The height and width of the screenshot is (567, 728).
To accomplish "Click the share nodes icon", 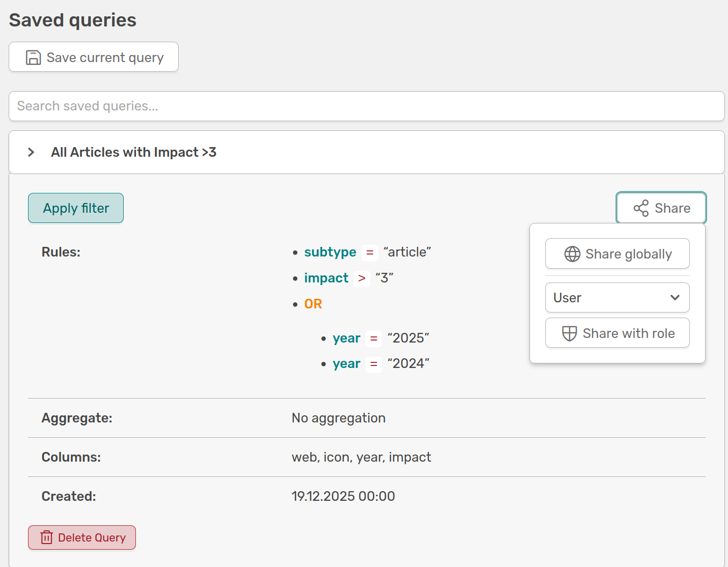I will pos(641,208).
